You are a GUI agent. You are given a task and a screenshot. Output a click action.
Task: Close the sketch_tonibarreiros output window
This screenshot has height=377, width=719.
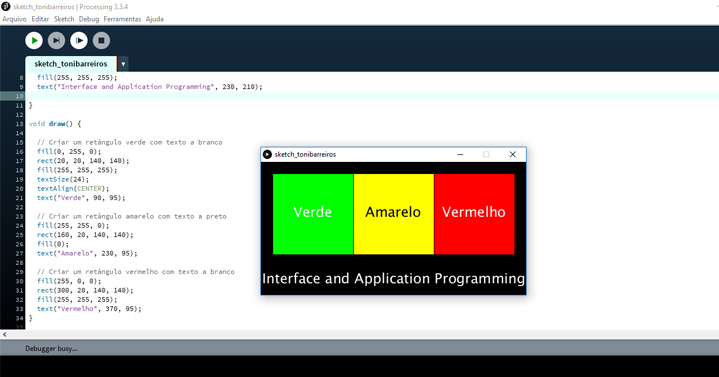(513, 155)
